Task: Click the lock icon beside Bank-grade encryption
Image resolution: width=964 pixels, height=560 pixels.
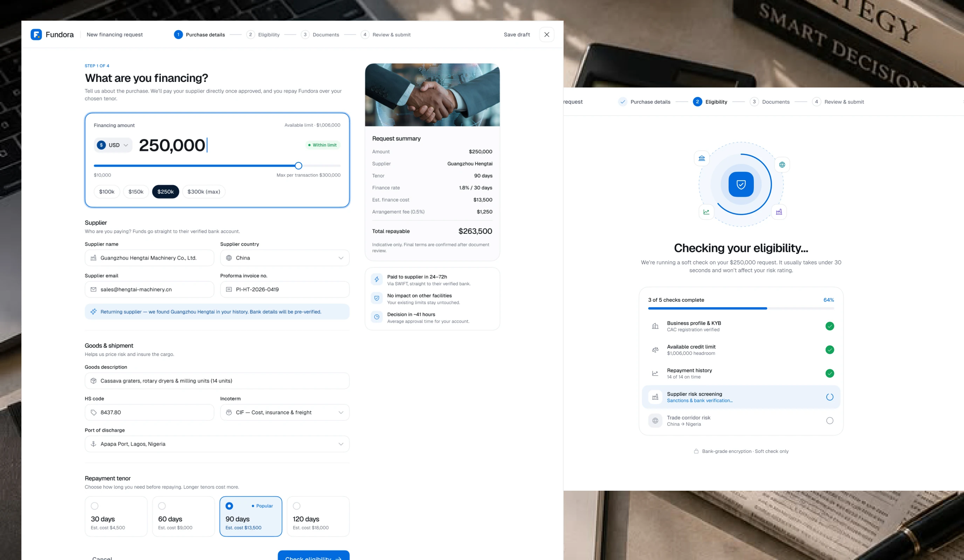Action: click(x=696, y=451)
